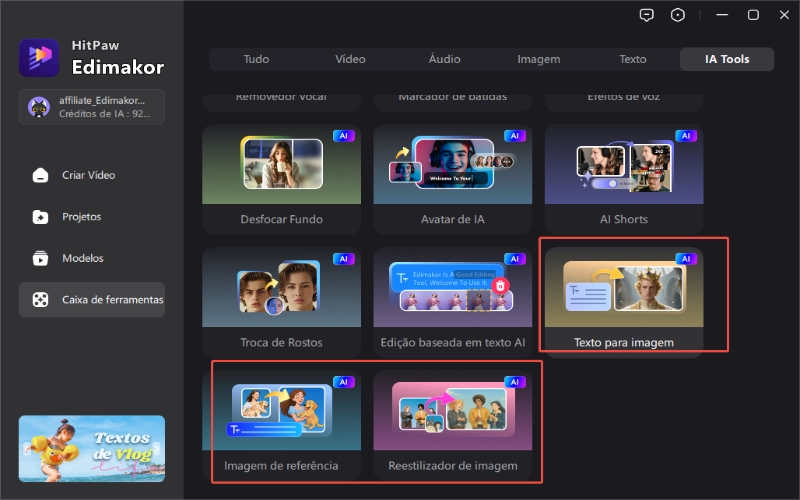
Task: Open Criar Vídeo in sidebar
Action: pos(92,175)
